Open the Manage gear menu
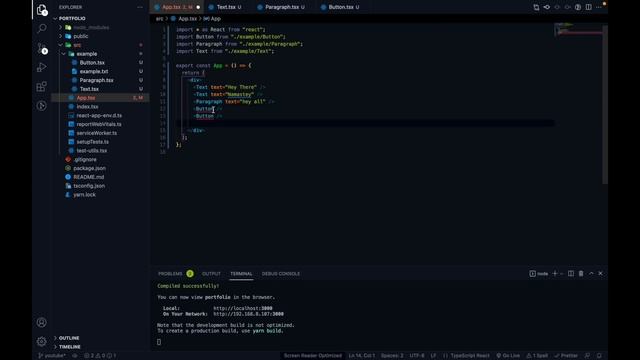640x360 pixels. pos(42,341)
